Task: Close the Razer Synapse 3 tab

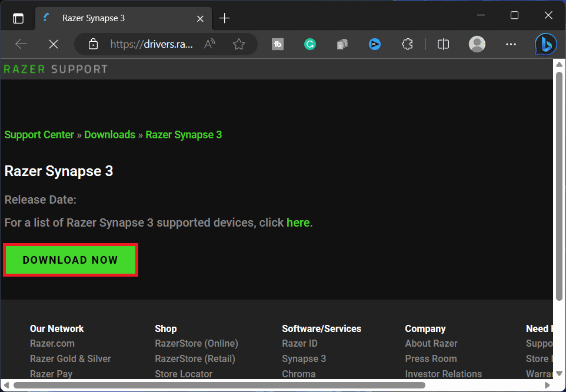Action: click(200, 18)
